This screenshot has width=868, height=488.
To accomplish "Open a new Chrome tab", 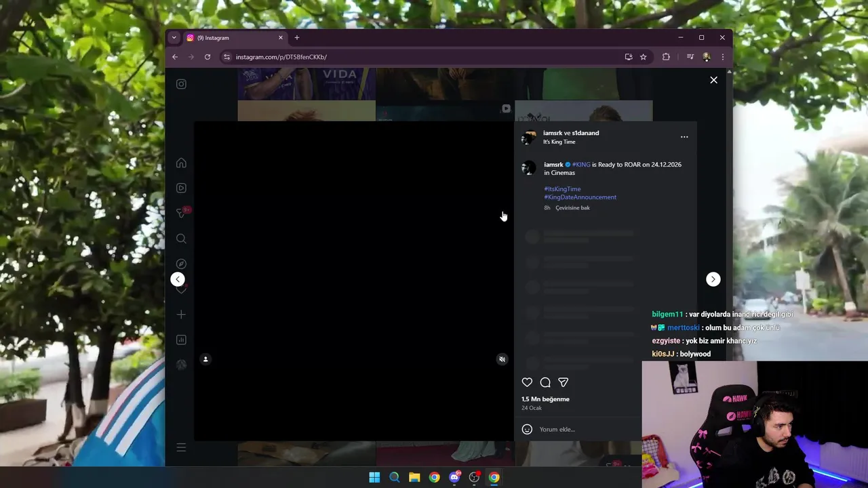I will coord(296,38).
